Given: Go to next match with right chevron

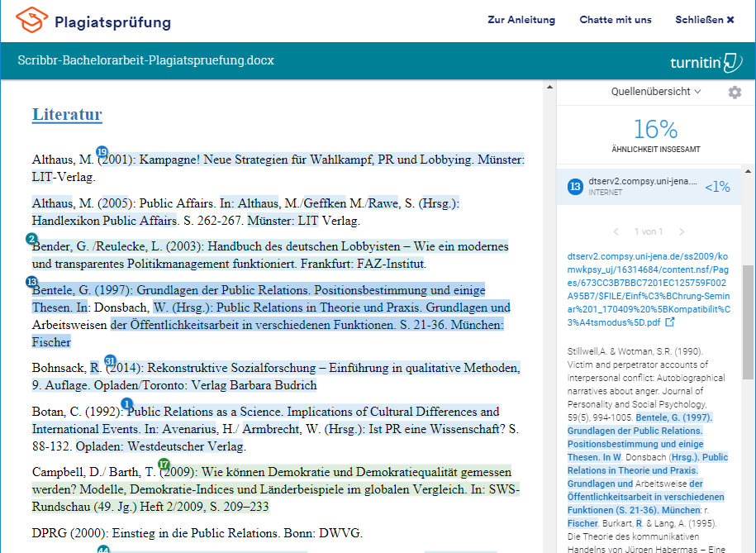Looking at the screenshot, I should pos(681,232).
